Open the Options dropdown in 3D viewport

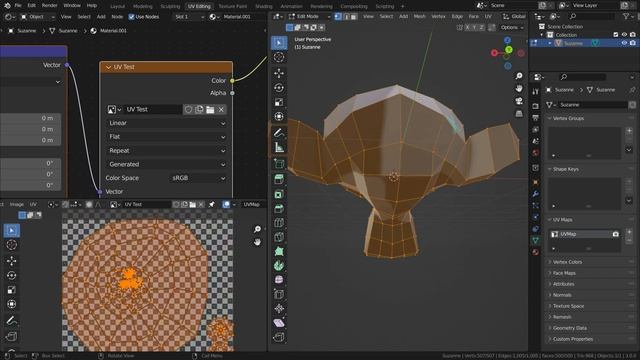pyautogui.click(x=512, y=27)
